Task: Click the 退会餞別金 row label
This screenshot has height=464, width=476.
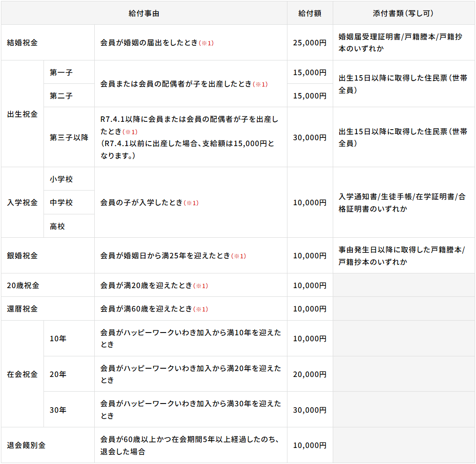Action: click(26, 445)
